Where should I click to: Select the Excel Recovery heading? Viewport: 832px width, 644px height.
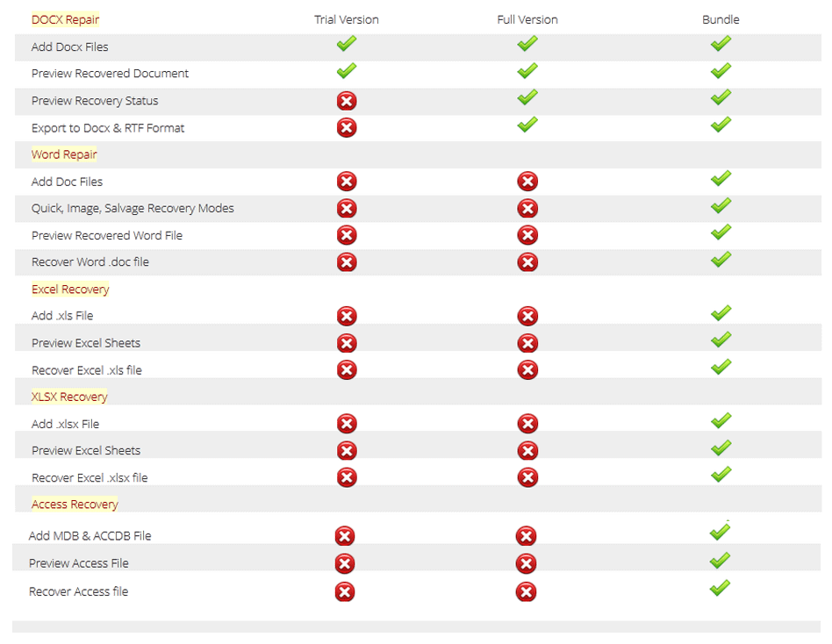click(70, 290)
